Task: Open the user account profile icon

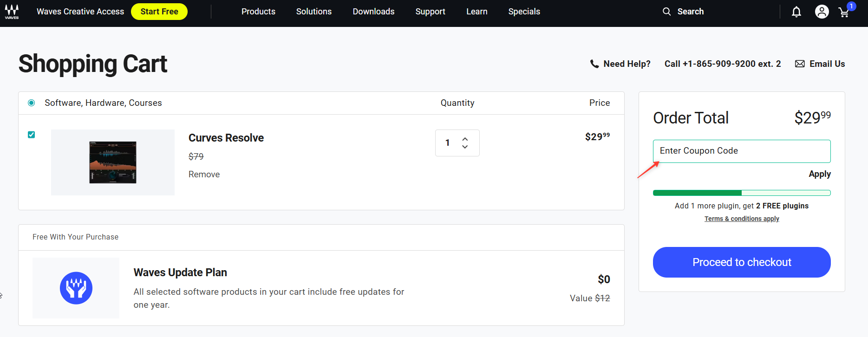Action: (x=822, y=12)
